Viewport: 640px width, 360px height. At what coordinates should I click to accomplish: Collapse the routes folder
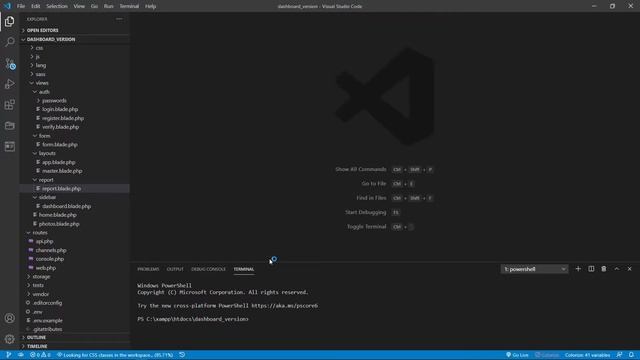pyautogui.click(x=40, y=233)
